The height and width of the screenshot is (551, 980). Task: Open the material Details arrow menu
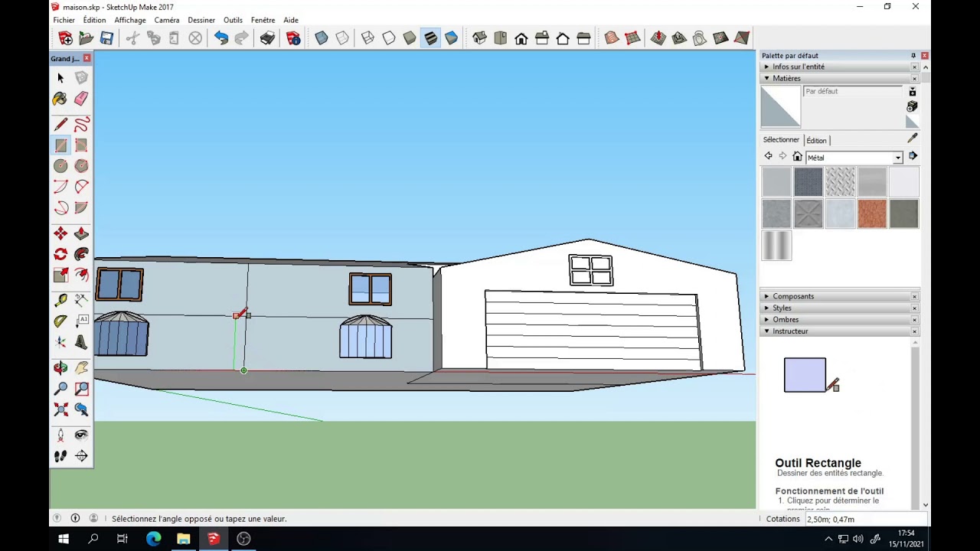[913, 156]
